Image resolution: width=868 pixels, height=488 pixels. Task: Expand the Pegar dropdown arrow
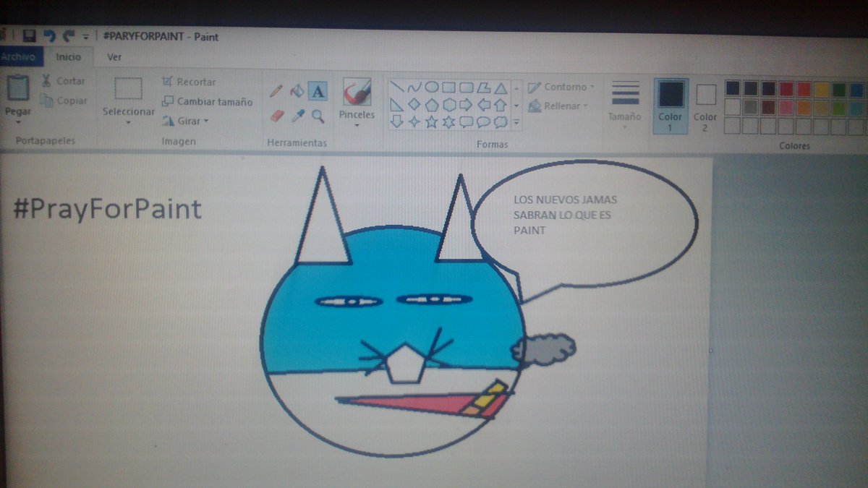pos(18,123)
